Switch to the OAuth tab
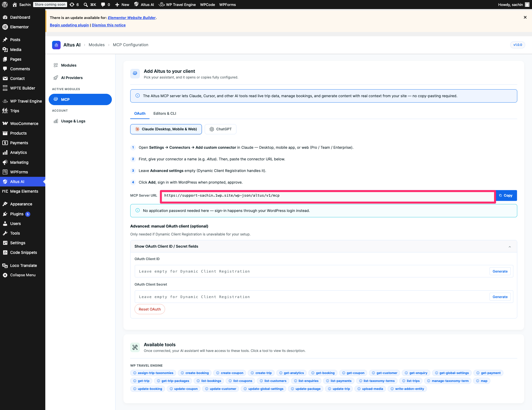This screenshot has width=532, height=410. (140, 113)
